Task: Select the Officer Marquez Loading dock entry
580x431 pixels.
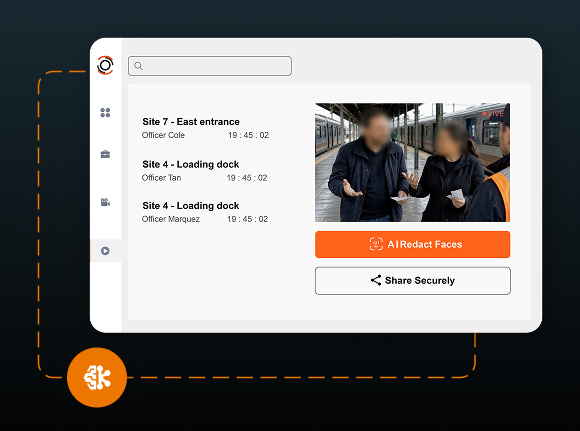Action: pyautogui.click(x=205, y=212)
